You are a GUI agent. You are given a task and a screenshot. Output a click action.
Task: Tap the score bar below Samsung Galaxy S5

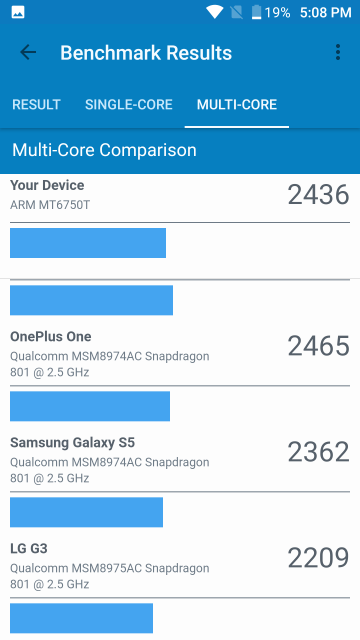coord(87,512)
